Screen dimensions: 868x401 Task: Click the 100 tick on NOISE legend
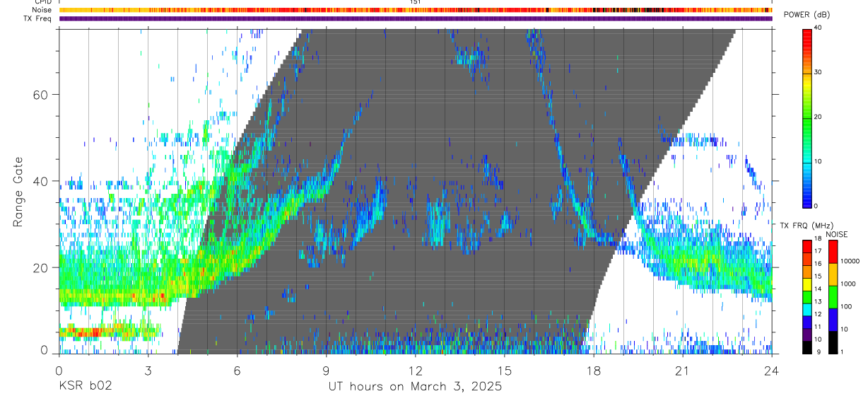click(x=845, y=306)
